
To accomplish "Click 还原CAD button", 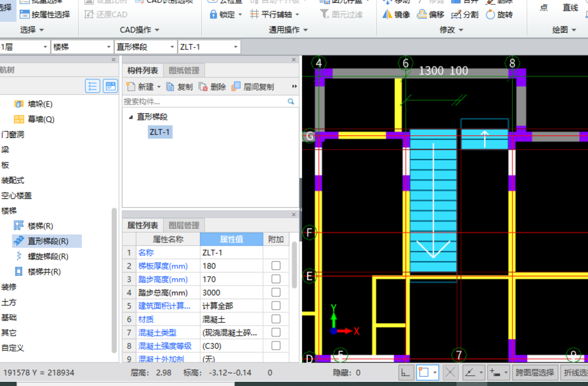I will [106, 14].
